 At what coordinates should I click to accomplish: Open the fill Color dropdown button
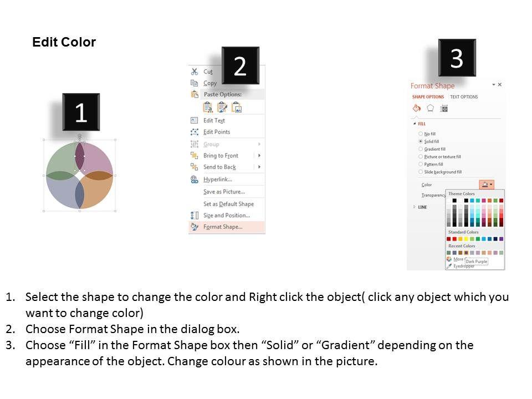click(x=486, y=185)
